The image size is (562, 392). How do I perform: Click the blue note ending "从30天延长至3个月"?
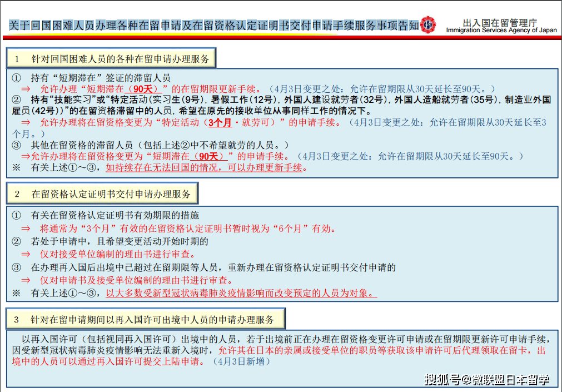tap(279, 128)
